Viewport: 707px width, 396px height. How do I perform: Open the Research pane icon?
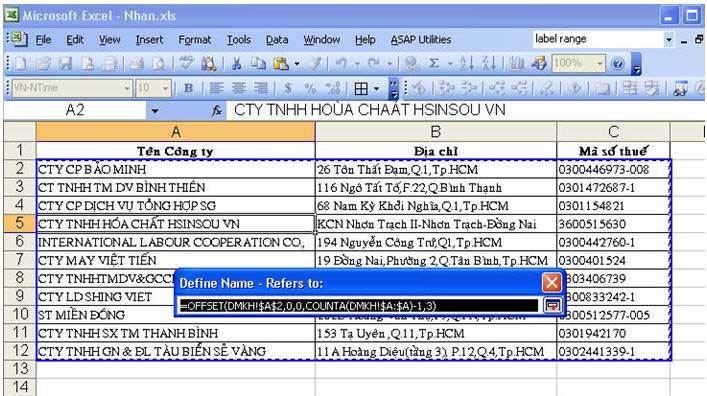point(208,64)
